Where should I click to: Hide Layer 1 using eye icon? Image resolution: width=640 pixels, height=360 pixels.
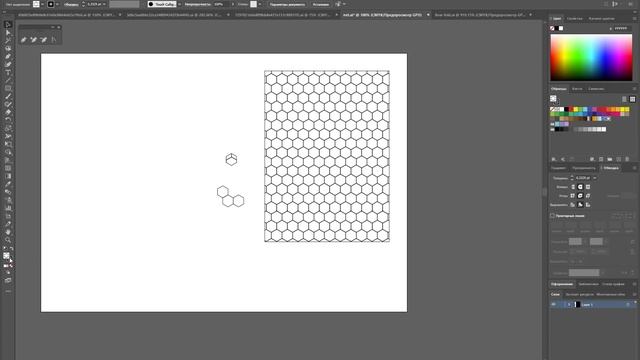(554, 304)
